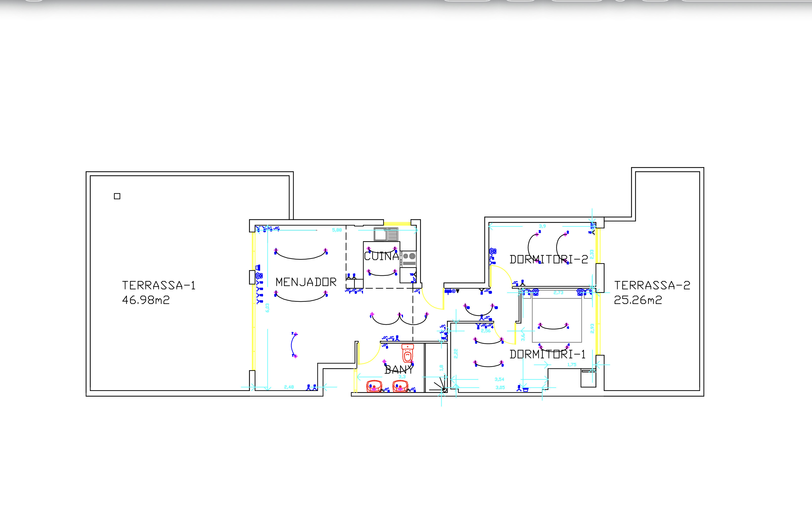The image size is (812, 515).
Task: Select the 6,03 vertical dimension text
Action: pyautogui.click(x=267, y=308)
